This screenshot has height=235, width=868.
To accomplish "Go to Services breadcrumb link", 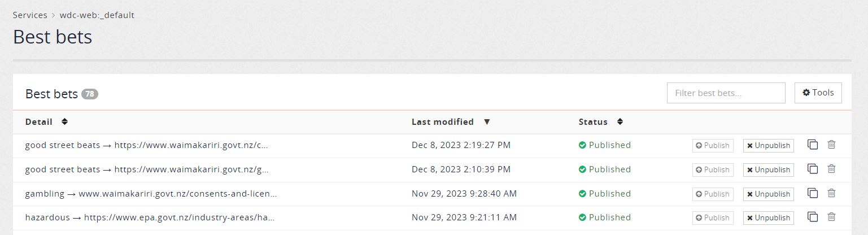I will point(30,15).
